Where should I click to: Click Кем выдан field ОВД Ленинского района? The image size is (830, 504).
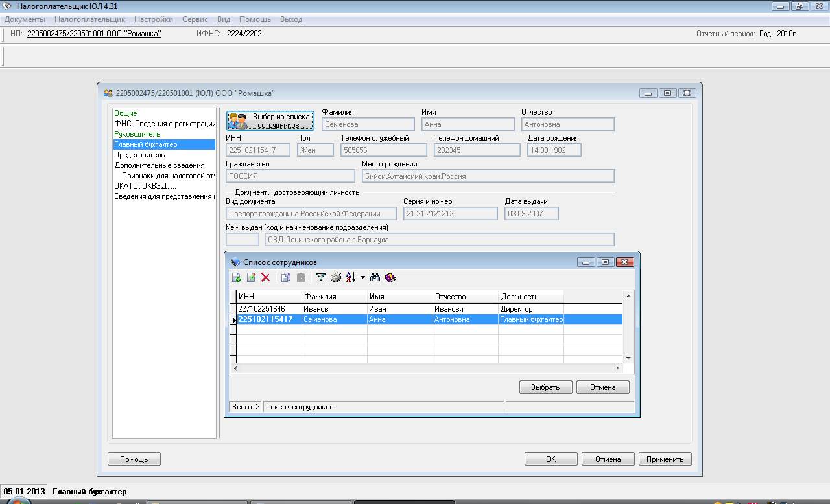coord(439,240)
